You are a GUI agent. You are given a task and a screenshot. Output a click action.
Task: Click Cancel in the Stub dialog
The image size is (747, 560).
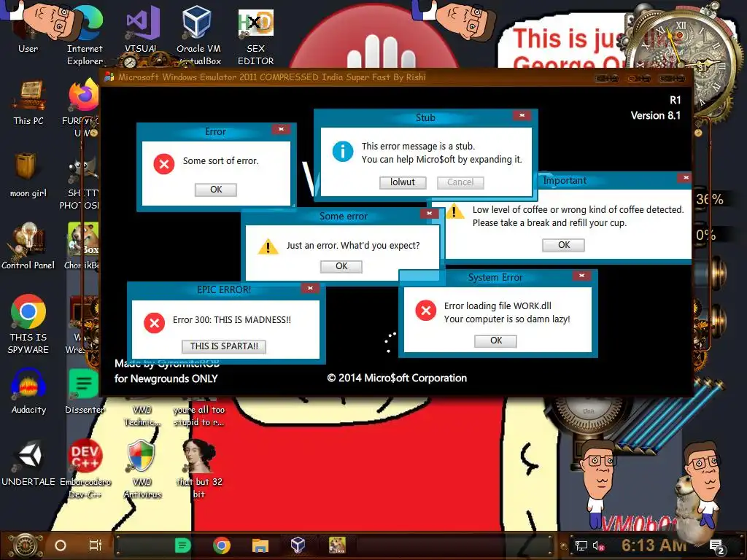(x=460, y=182)
